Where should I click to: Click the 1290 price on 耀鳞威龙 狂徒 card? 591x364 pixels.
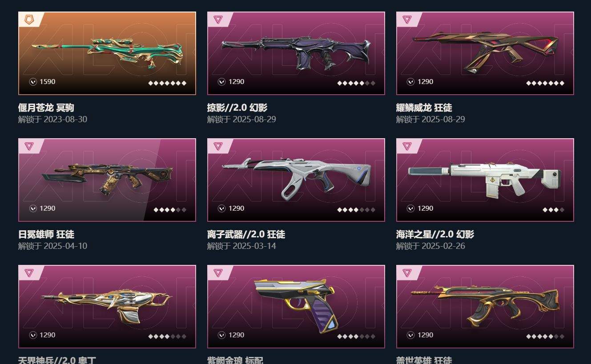pos(425,82)
